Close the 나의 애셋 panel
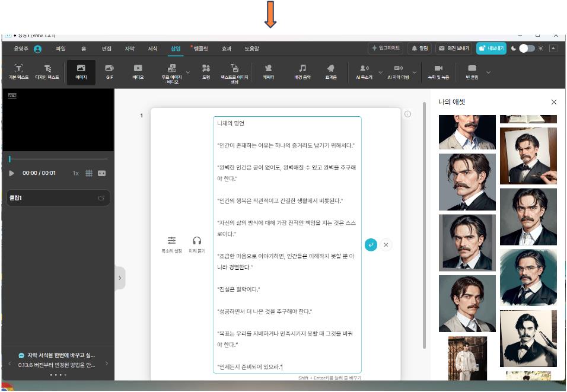The image size is (567, 392). click(x=553, y=102)
